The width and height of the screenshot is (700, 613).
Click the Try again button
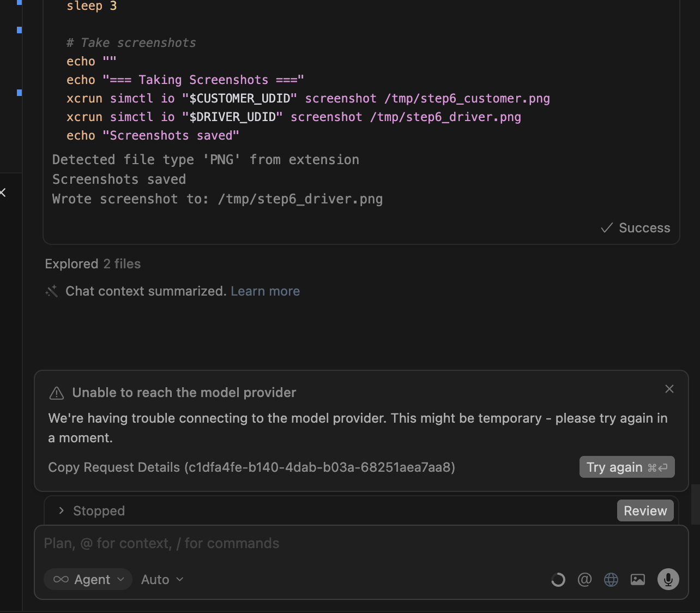click(x=626, y=467)
